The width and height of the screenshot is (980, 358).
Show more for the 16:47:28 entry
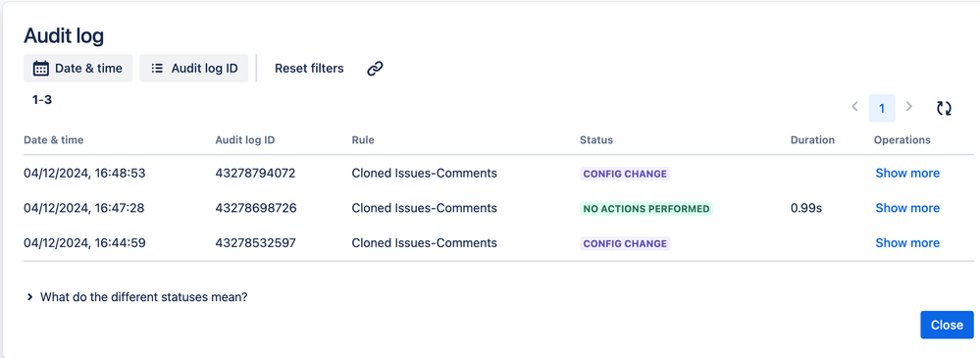click(x=907, y=208)
